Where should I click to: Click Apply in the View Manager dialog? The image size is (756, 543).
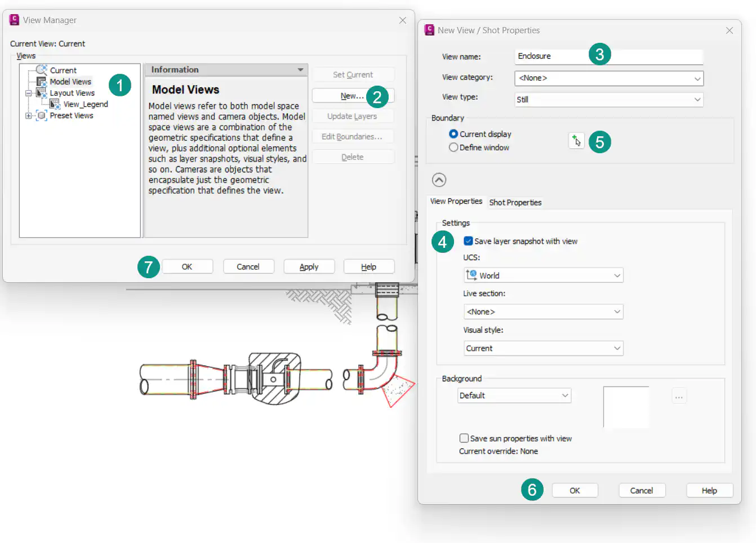point(309,266)
